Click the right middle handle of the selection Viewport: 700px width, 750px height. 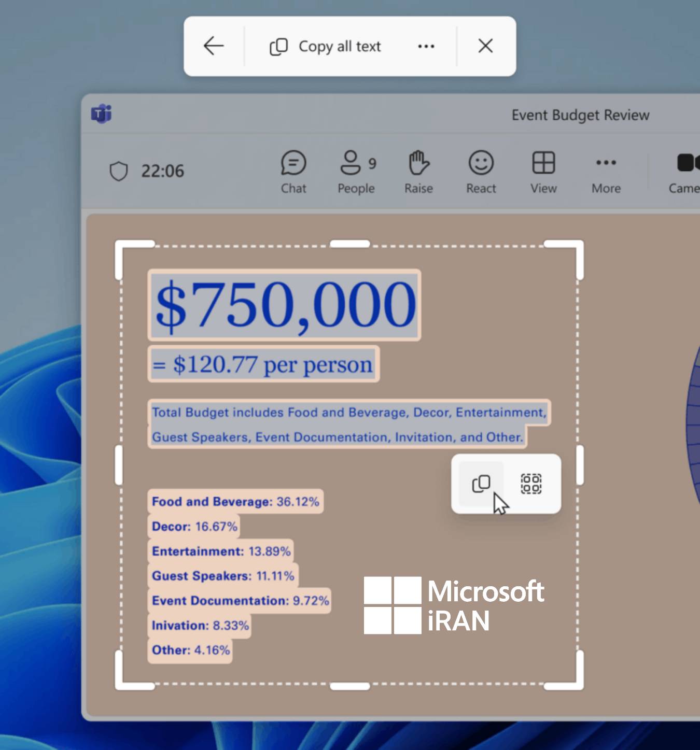(x=580, y=465)
